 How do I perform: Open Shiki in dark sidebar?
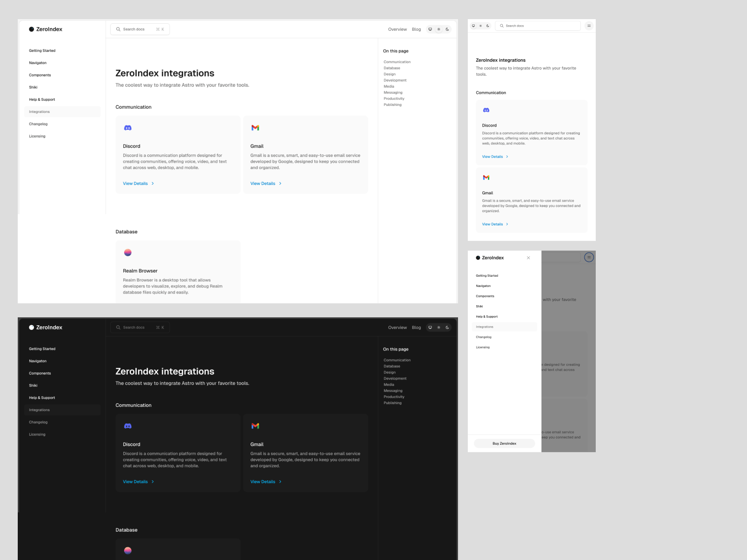point(33,385)
